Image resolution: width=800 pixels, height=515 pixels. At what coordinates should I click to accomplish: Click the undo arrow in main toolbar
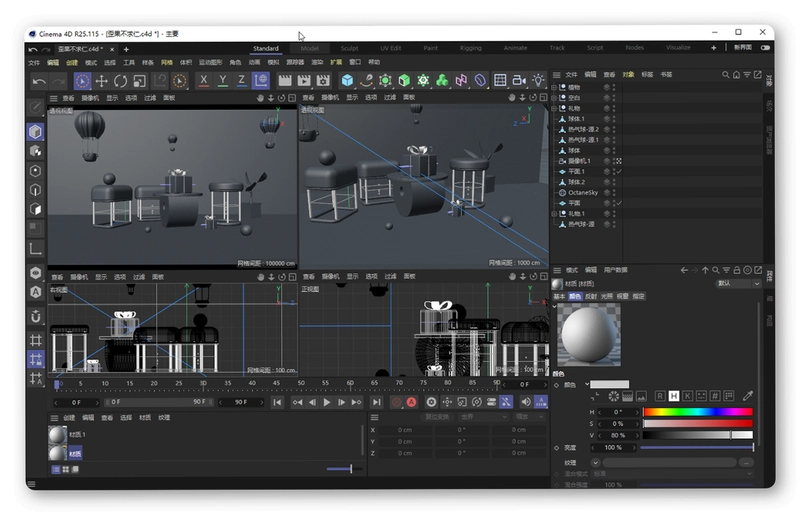39,81
